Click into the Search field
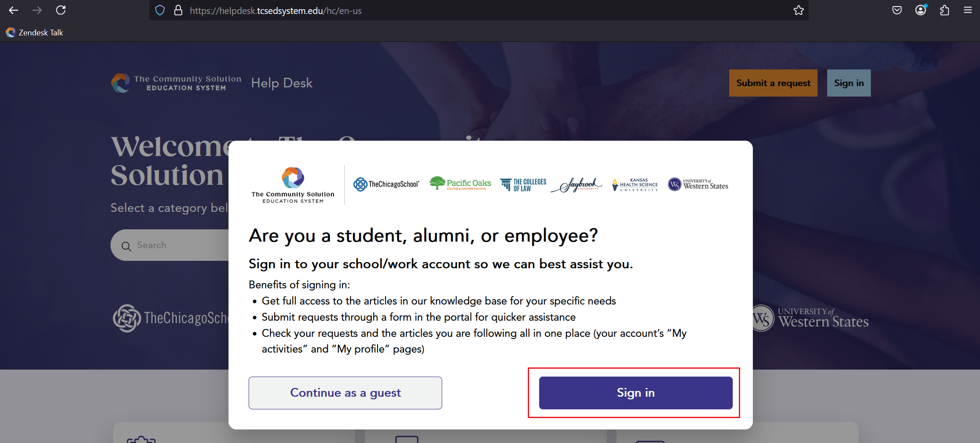Image resolution: width=980 pixels, height=443 pixels. (x=170, y=245)
